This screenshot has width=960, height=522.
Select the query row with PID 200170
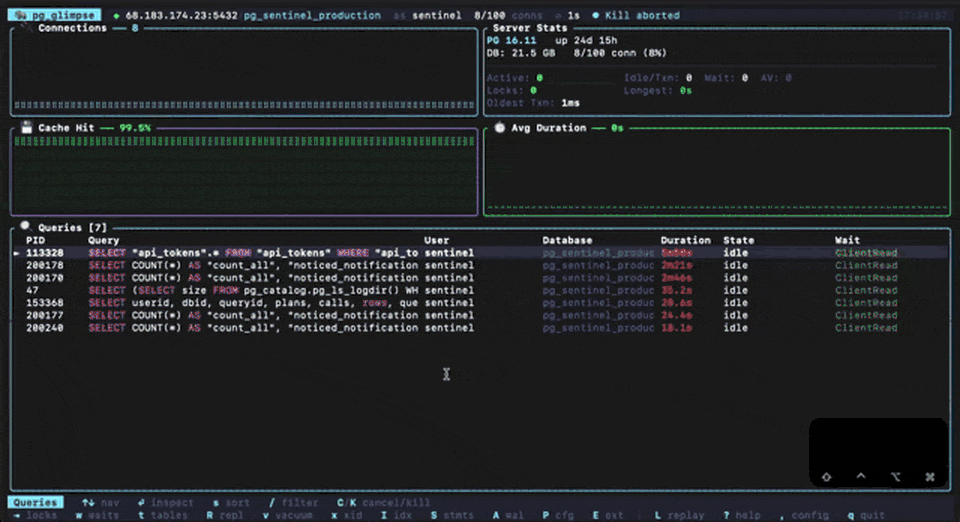click(480, 278)
